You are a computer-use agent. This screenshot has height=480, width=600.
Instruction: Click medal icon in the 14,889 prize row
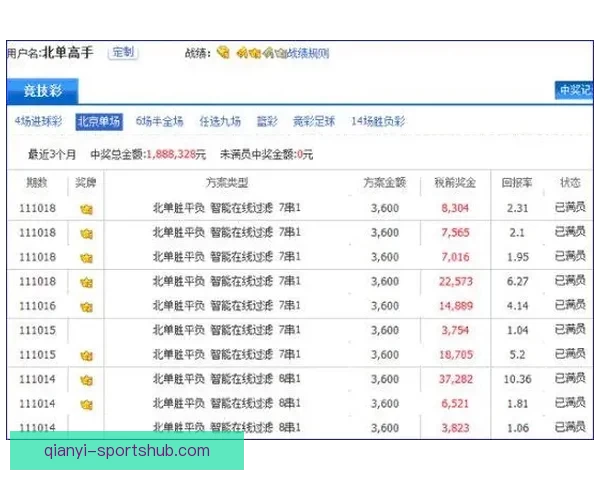(x=86, y=307)
